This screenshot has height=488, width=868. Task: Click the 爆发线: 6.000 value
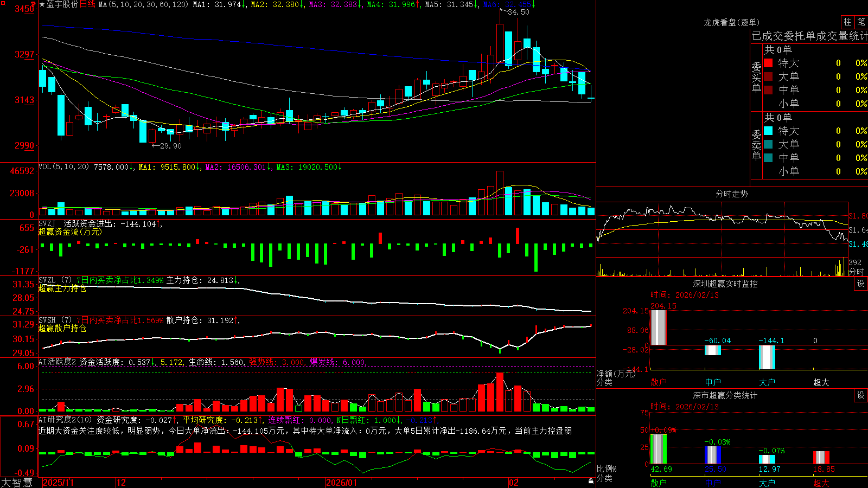(337, 362)
